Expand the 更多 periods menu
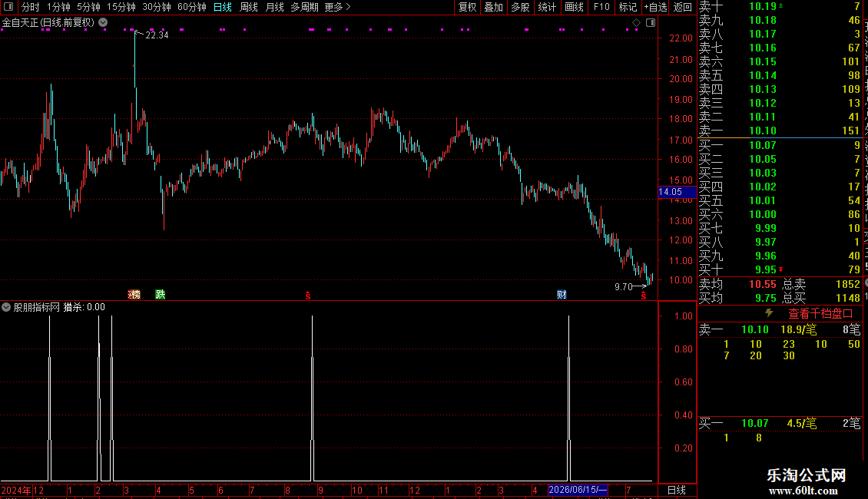Screen dimensions: 868x499 pos(337,7)
